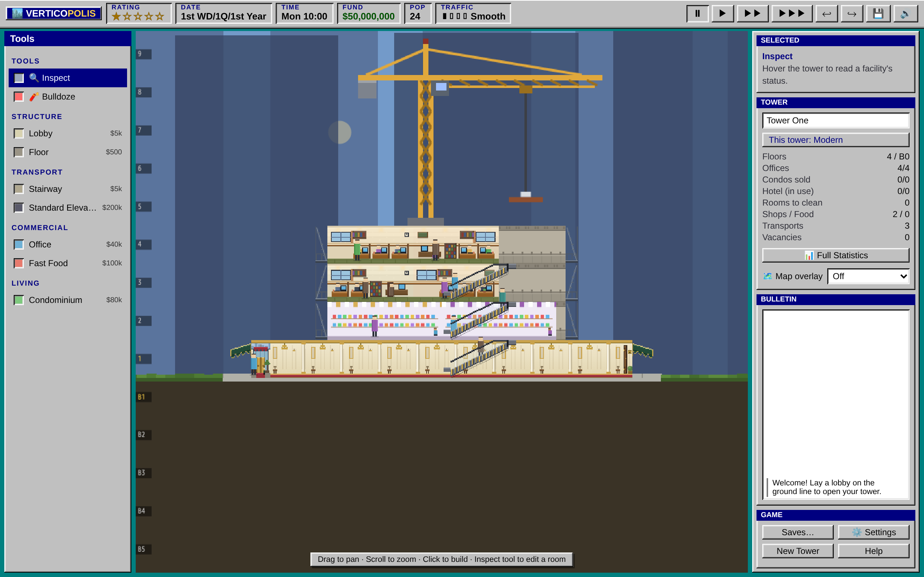Open the Settings dialog
Screen dimensions: 924x577
(873, 532)
